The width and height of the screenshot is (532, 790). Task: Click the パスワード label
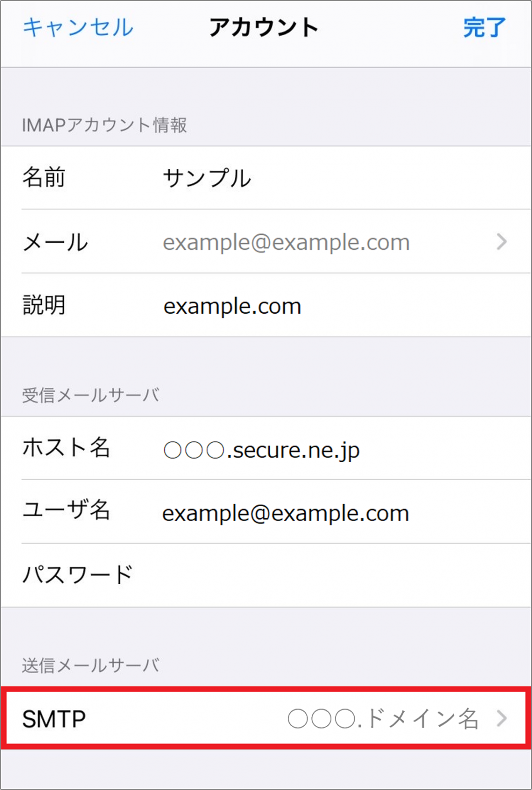pos(78,575)
